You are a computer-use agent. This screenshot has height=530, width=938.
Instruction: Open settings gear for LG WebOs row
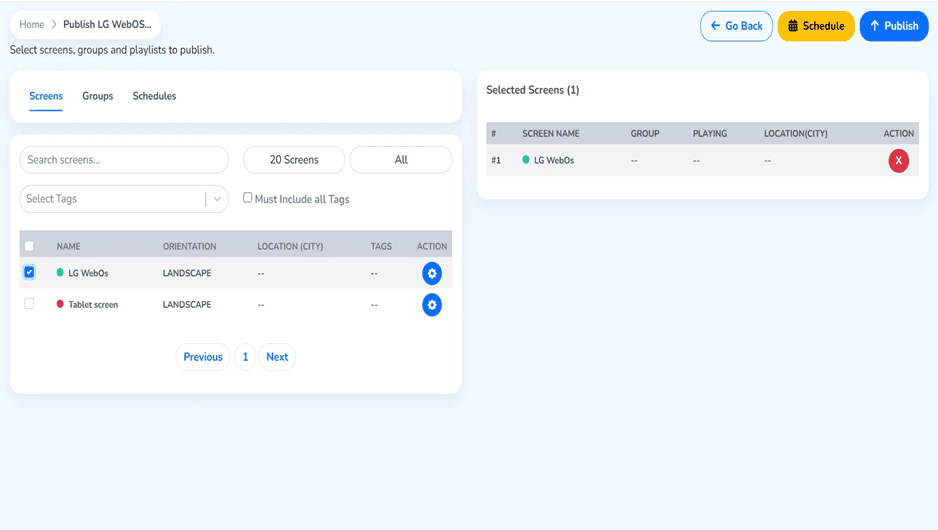point(432,273)
